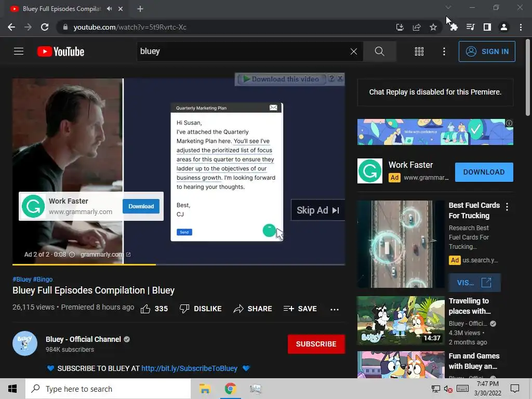This screenshot has width=532, height=399.
Task: Click the address bar URL
Action: point(129,27)
